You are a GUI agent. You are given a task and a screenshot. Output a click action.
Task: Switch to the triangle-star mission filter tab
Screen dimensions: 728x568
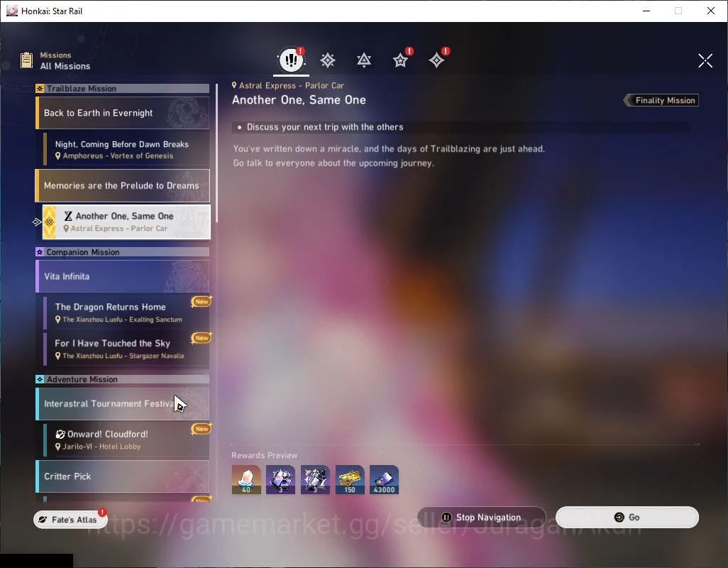pyautogui.click(x=364, y=60)
